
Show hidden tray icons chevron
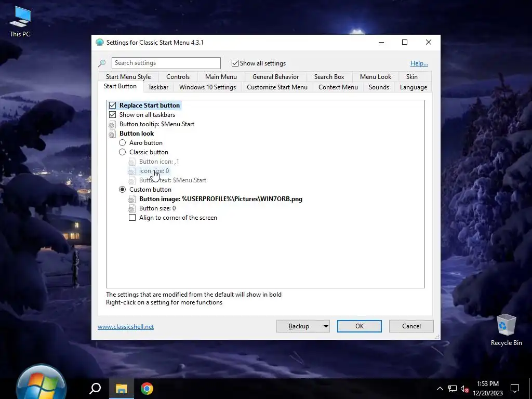(440, 389)
